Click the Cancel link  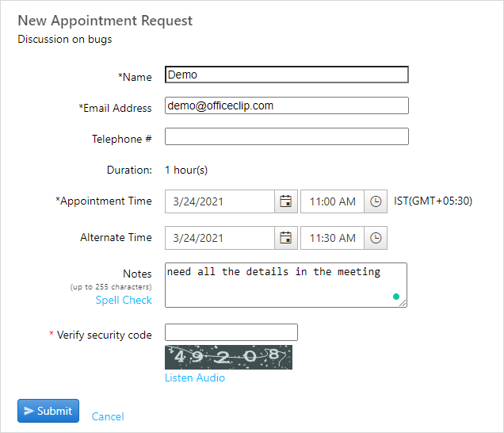click(x=108, y=416)
